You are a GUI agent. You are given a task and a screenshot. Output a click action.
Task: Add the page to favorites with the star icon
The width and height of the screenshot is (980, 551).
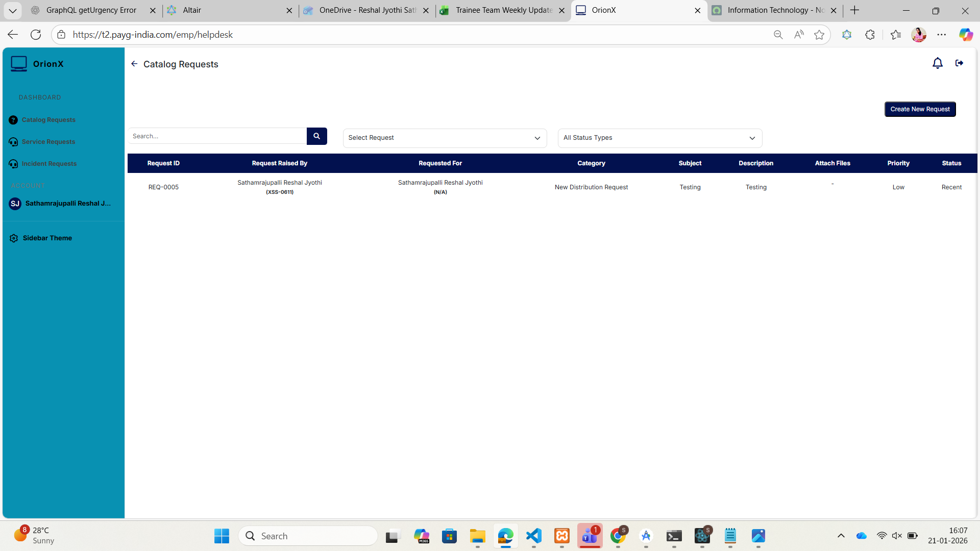pyautogui.click(x=819, y=35)
